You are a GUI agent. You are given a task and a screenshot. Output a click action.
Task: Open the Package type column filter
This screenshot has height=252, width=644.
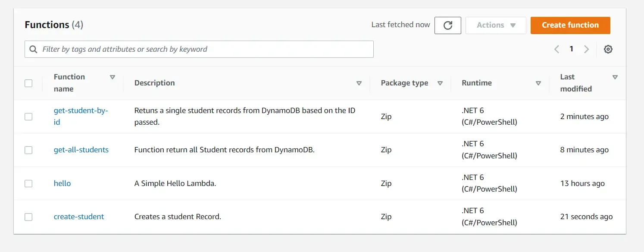tap(440, 83)
